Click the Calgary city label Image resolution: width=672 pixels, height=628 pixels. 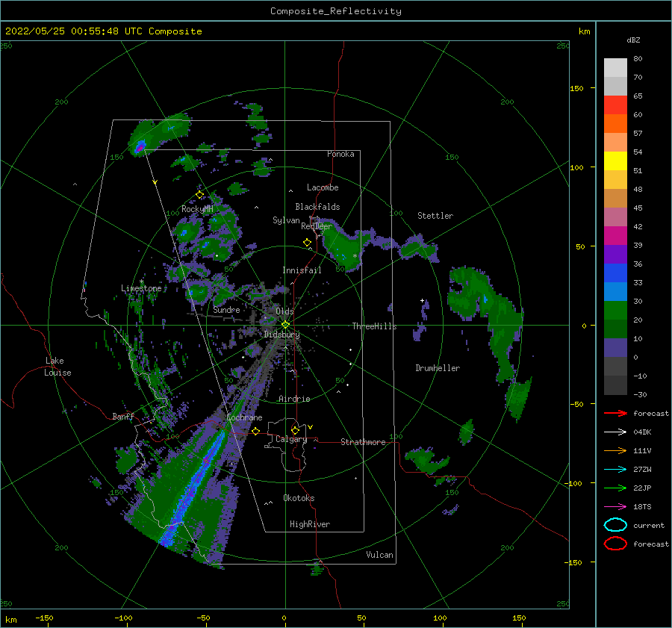(x=291, y=439)
